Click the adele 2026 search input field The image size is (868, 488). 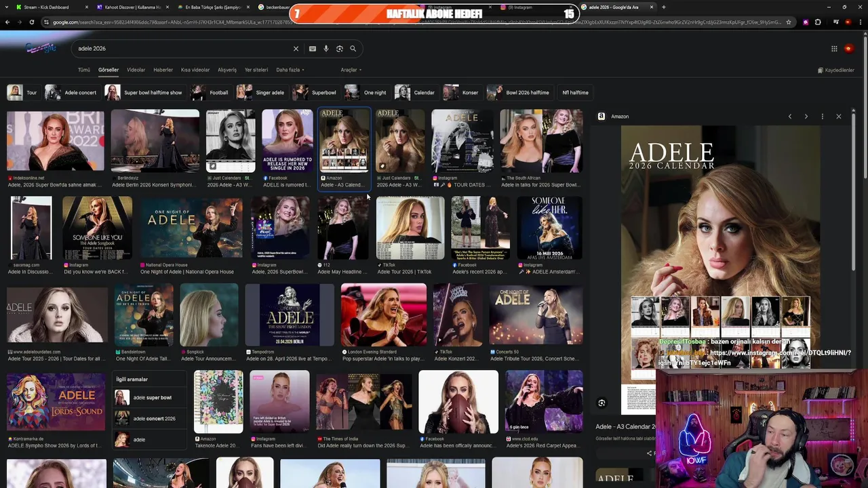pos(183,49)
